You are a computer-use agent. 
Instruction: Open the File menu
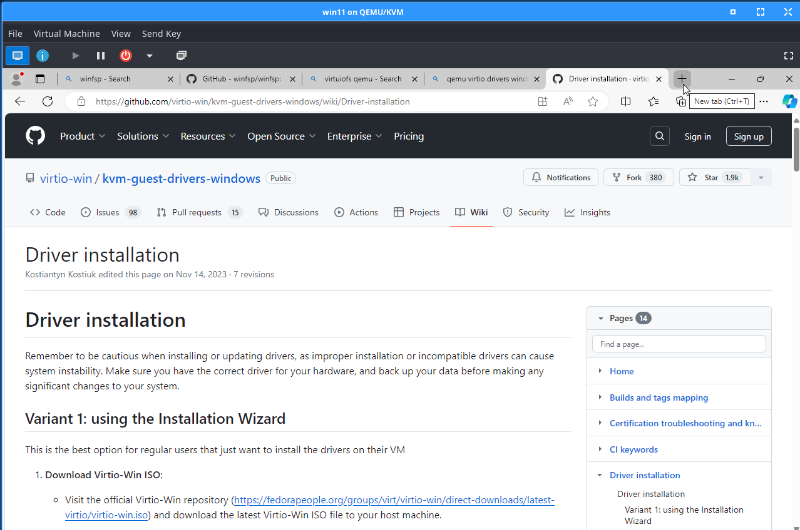tap(15, 34)
